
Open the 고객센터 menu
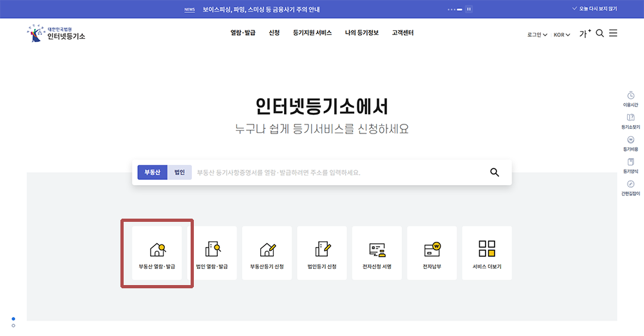(x=402, y=33)
